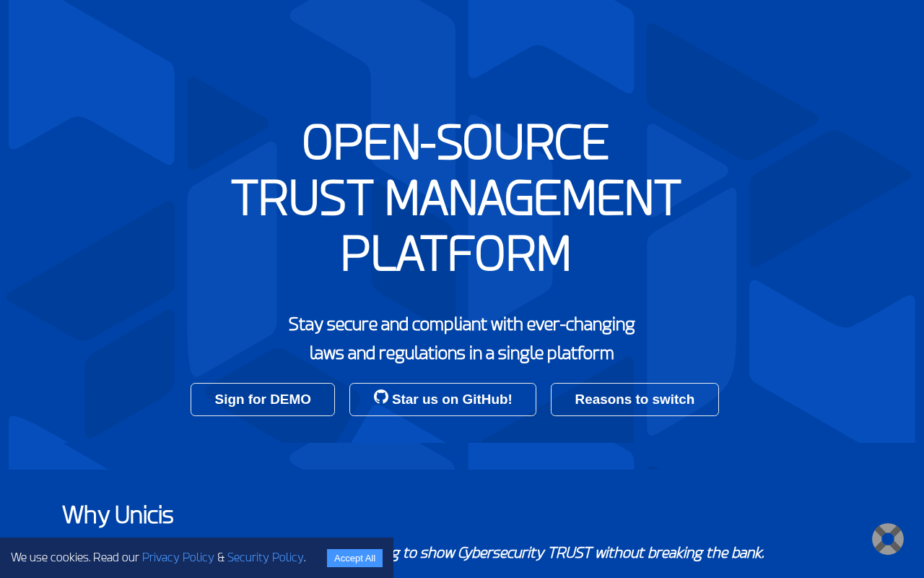The width and height of the screenshot is (924, 578).
Task: Open the lifebuoy help widget
Action: tap(888, 539)
